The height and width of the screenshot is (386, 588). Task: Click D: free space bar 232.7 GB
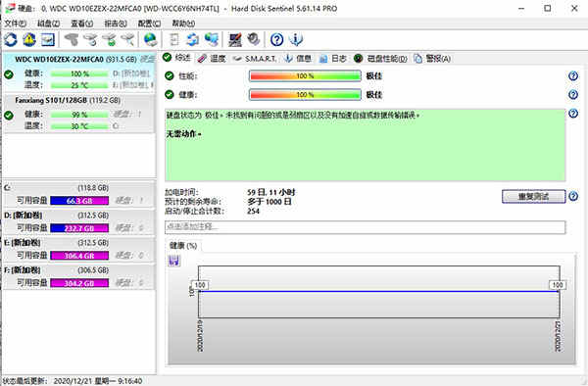tap(79, 228)
